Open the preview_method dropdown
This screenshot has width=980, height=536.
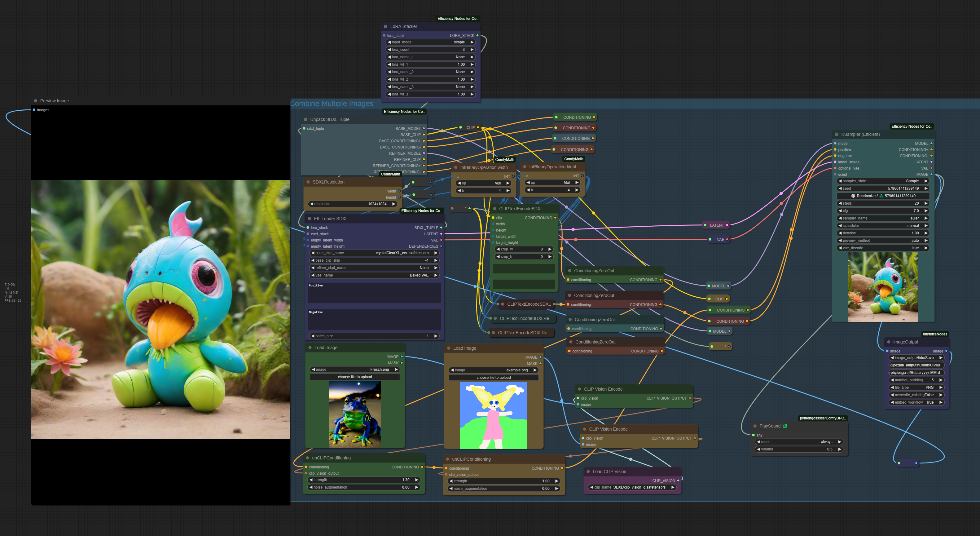[x=883, y=241]
